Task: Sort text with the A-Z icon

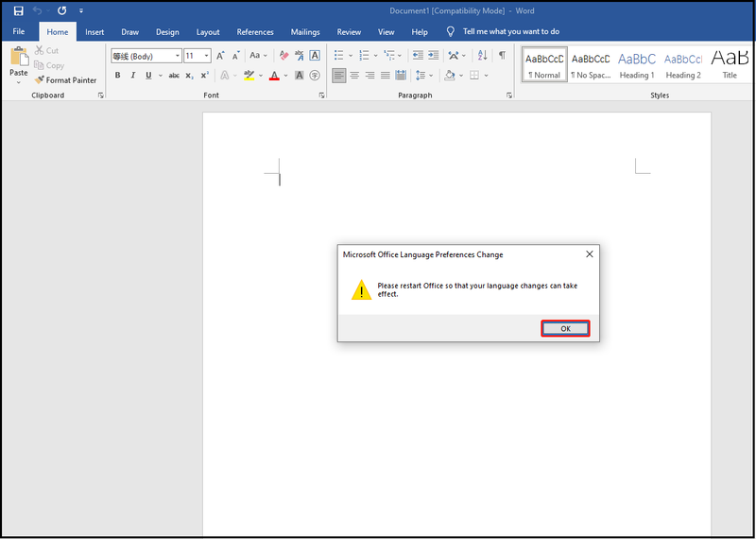Action: pyautogui.click(x=483, y=56)
